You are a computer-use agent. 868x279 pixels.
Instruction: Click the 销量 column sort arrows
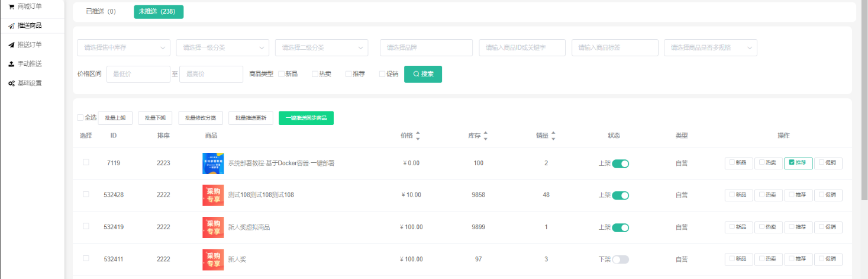click(x=553, y=136)
